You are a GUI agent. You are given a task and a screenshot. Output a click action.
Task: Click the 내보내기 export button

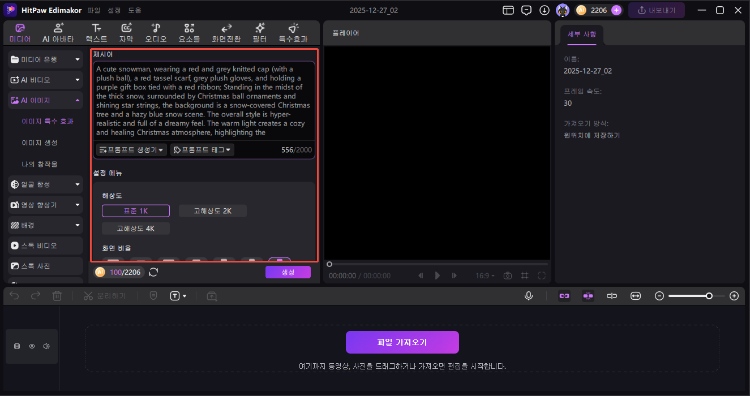pyautogui.click(x=656, y=10)
